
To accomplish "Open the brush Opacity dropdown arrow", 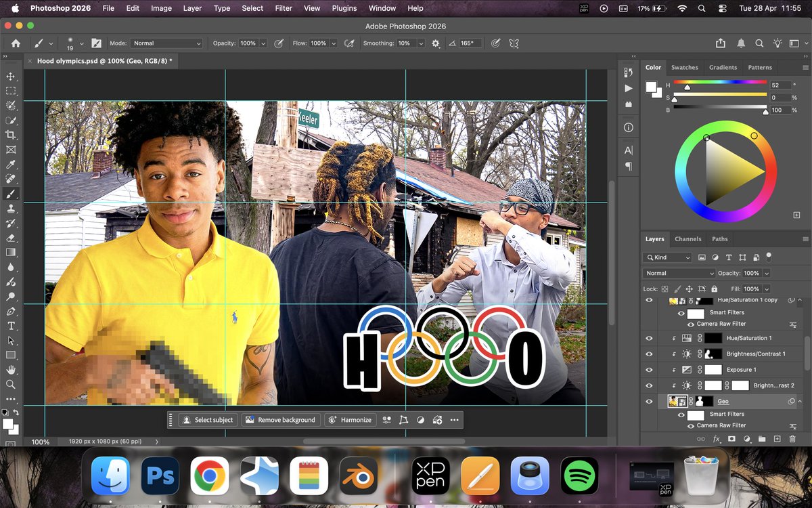I will (263, 43).
